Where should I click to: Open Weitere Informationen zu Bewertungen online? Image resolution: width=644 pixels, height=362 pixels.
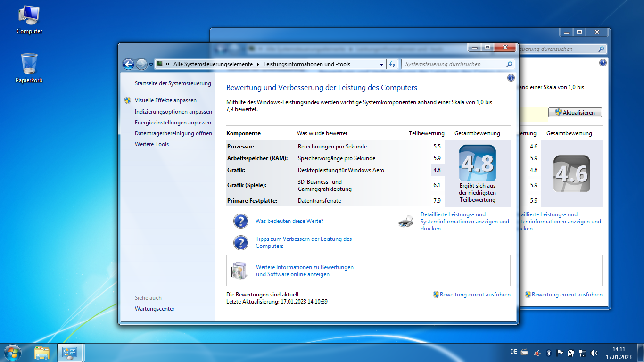(305, 271)
